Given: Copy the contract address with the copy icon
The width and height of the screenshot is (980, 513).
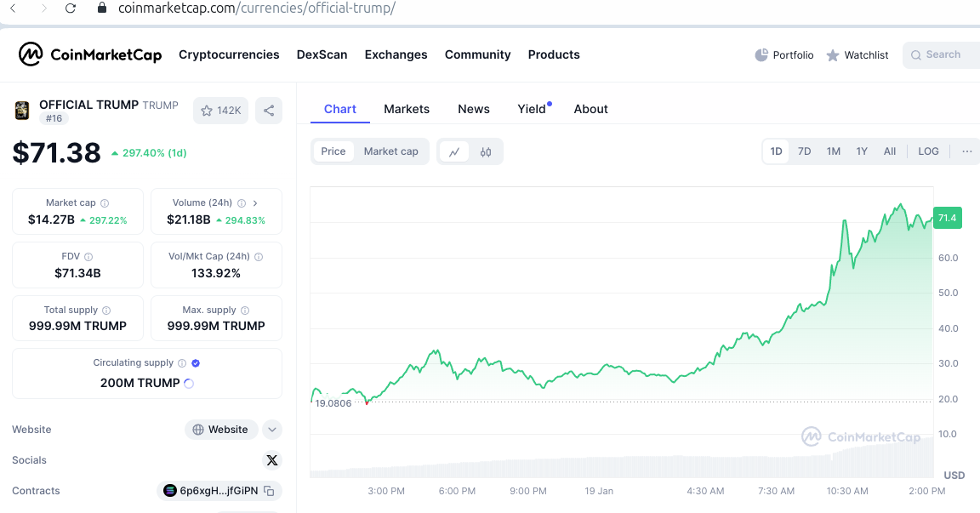Looking at the screenshot, I should point(269,491).
